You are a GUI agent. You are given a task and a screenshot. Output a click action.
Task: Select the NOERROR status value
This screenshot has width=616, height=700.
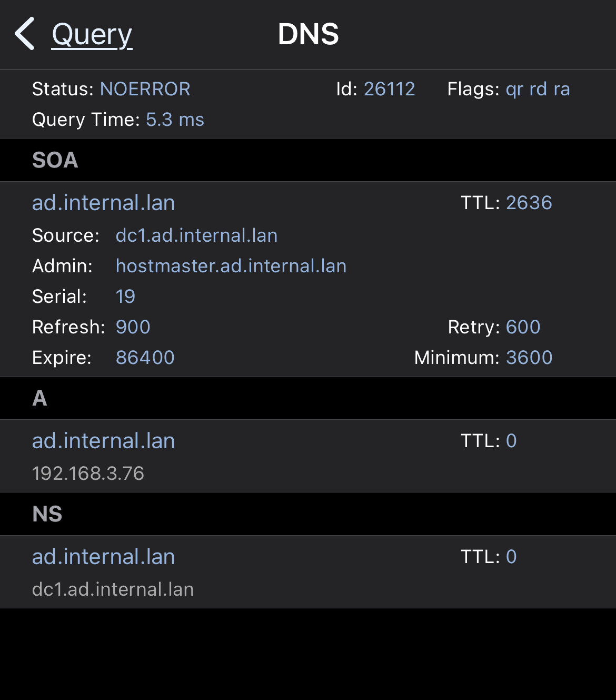145,89
